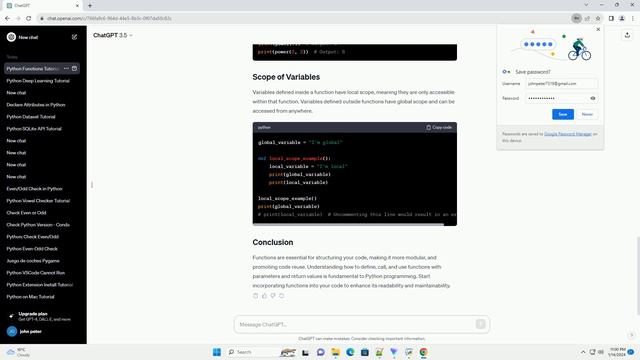Click the browser address bar URL
The height and width of the screenshot is (360, 640).
109,18
